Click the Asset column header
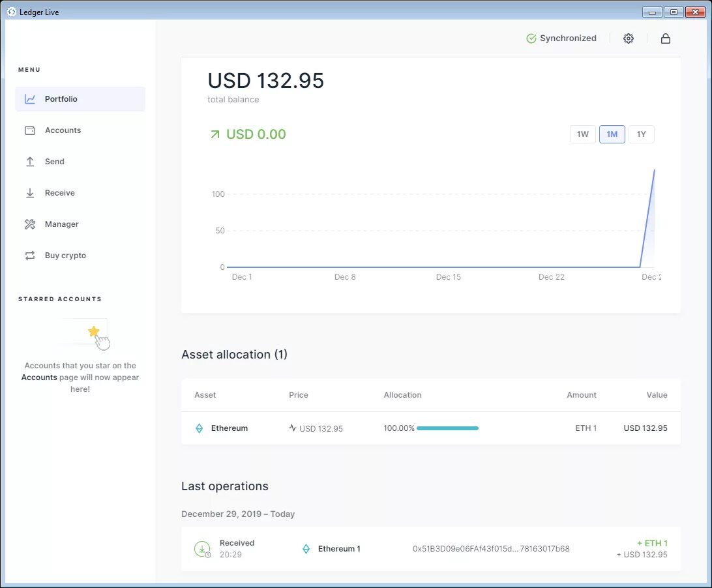Viewport: 712px width, 588px height. [205, 395]
